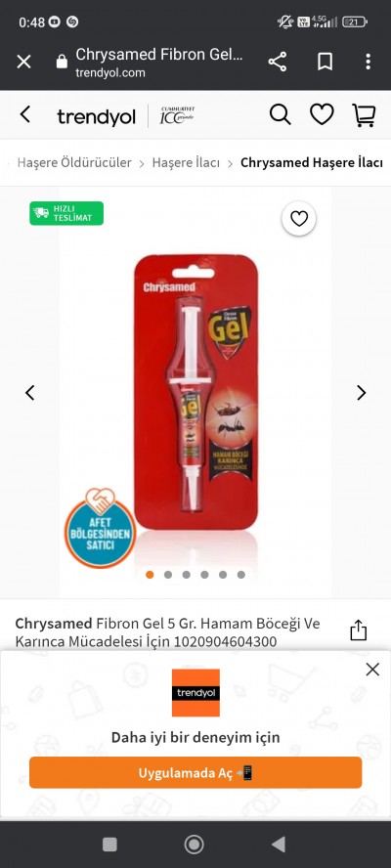Bookmark this page in browser toolbar
391x868 pixels.
(x=325, y=62)
